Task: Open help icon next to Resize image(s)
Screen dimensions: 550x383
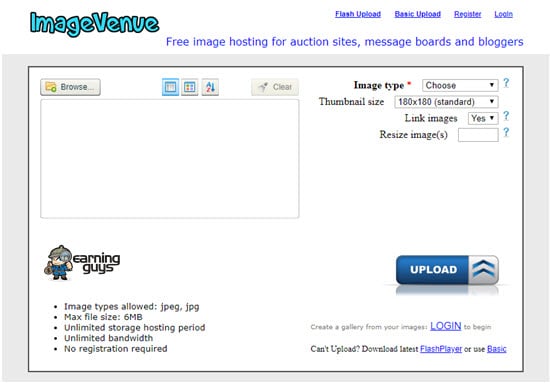Action: coord(506,133)
